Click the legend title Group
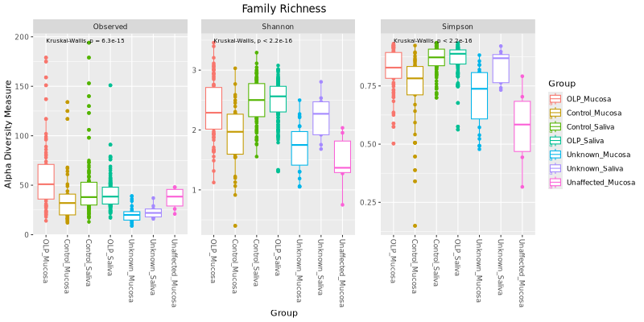Viewport: 644px width, 322px height. point(561,83)
